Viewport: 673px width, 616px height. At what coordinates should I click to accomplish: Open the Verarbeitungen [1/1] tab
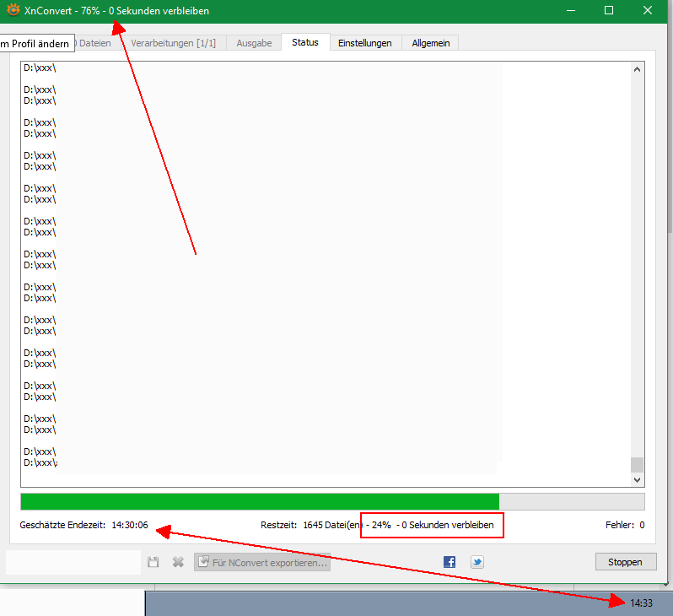tap(174, 43)
